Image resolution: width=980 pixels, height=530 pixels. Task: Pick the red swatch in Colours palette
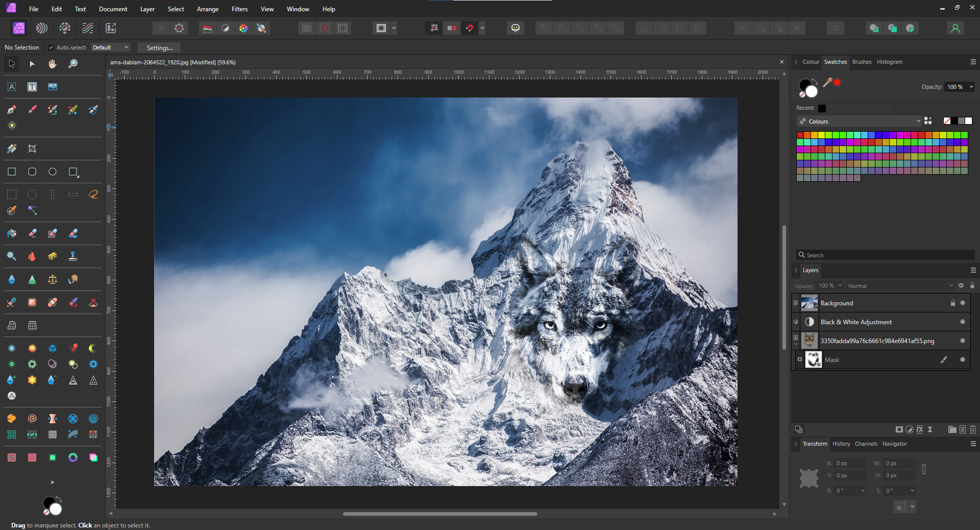tap(800, 135)
